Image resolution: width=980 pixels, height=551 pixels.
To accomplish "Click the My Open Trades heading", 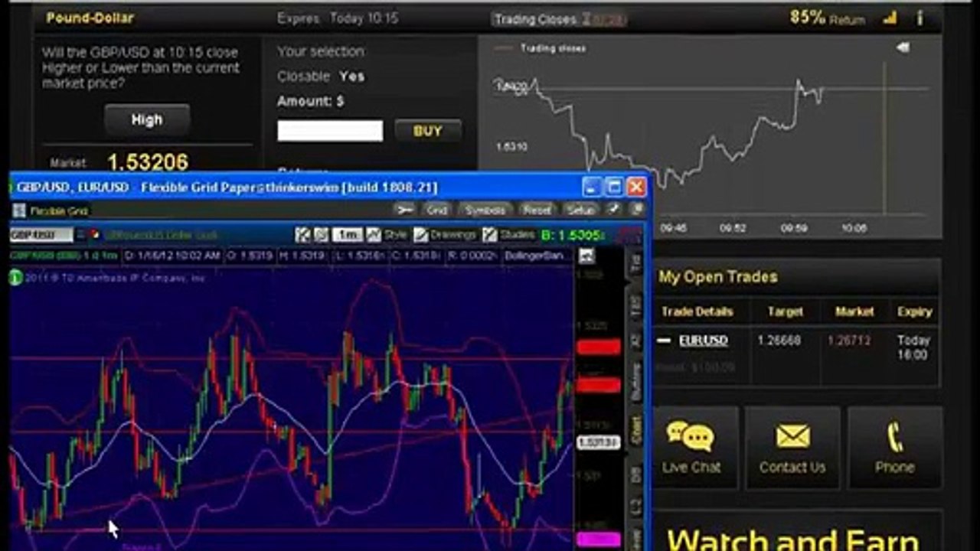I will pos(718,277).
